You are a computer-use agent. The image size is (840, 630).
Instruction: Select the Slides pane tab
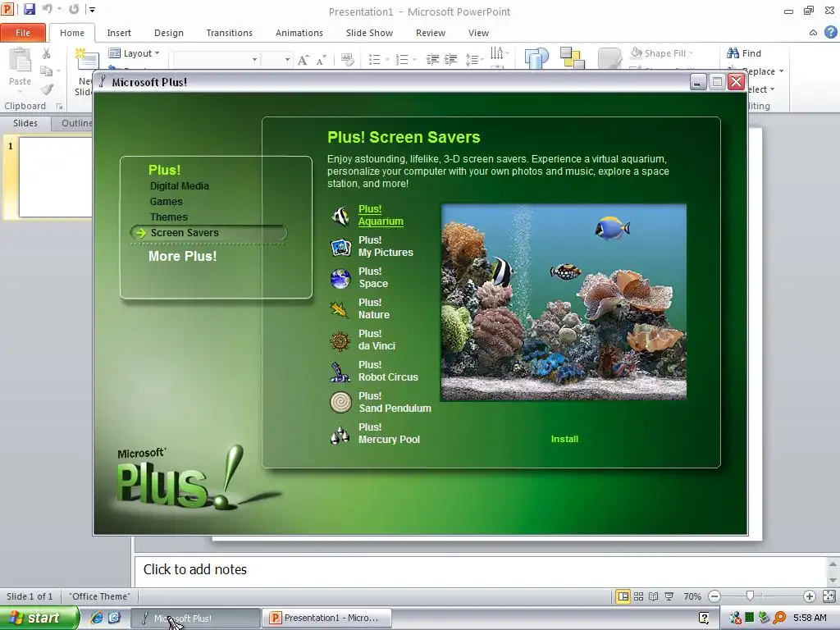(25, 123)
